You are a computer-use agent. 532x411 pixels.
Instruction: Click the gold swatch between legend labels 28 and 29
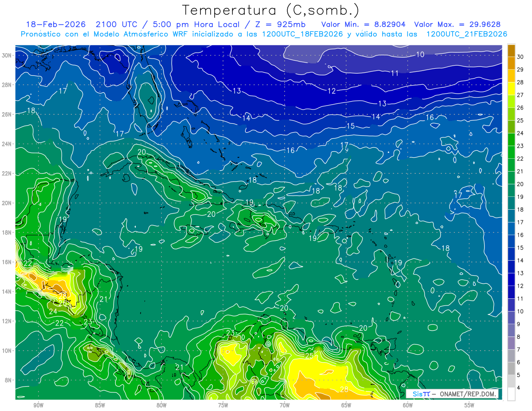coord(511,76)
